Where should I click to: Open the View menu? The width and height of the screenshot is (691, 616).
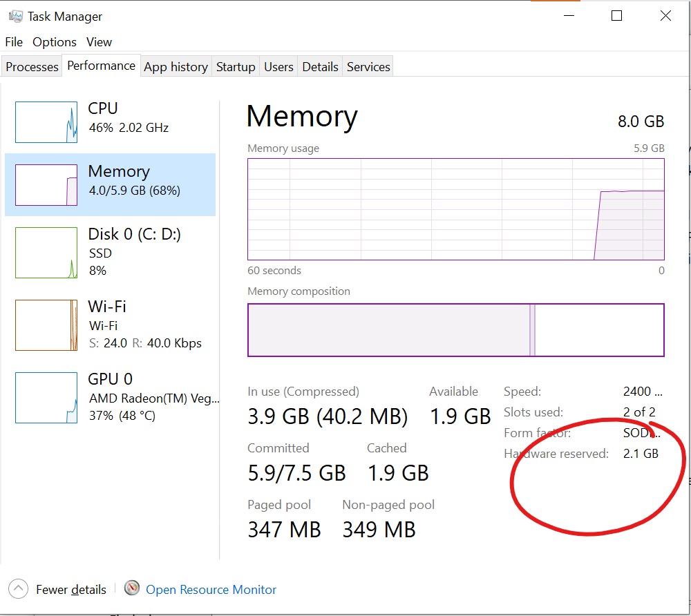point(99,42)
